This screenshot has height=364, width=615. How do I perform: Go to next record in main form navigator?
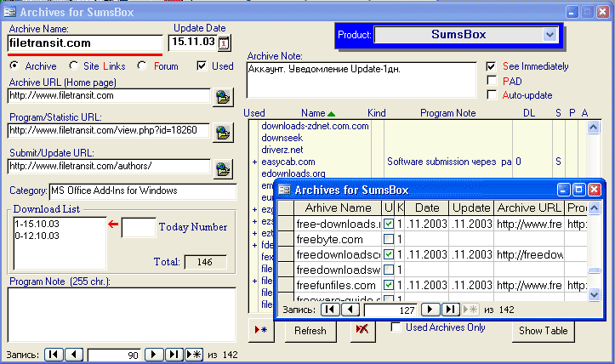coord(154,354)
